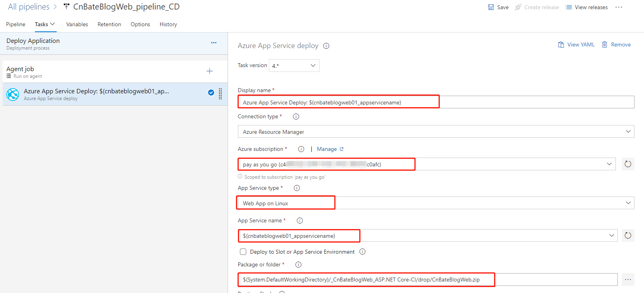Add a task to Agent job
The width and height of the screenshot is (644, 293).
(210, 71)
